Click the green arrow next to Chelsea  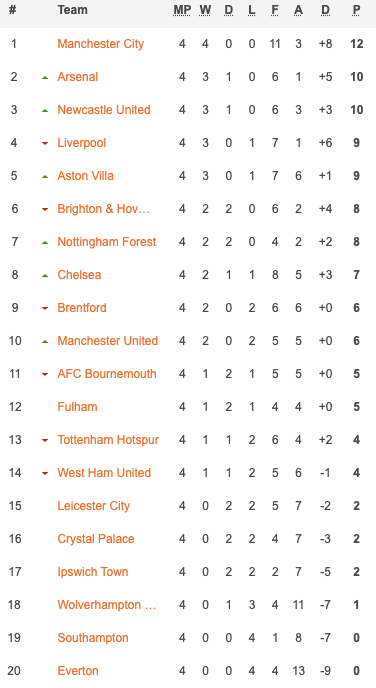tap(45, 276)
